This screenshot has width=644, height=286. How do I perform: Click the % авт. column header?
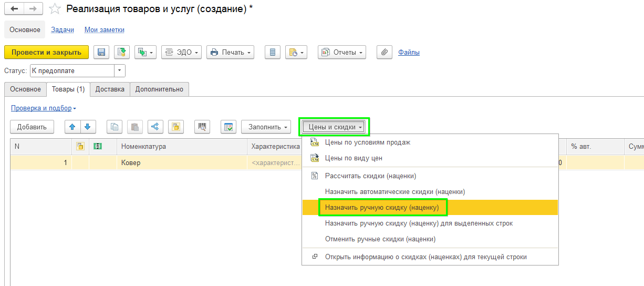(595, 146)
